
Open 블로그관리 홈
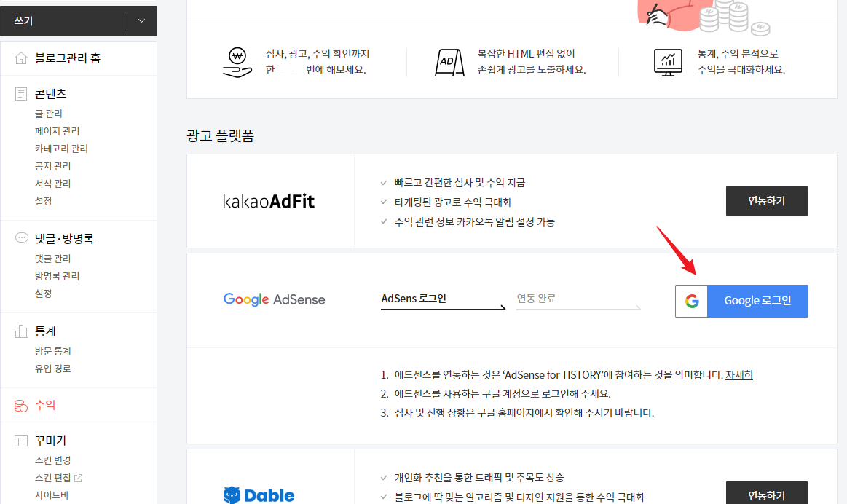pyautogui.click(x=68, y=58)
